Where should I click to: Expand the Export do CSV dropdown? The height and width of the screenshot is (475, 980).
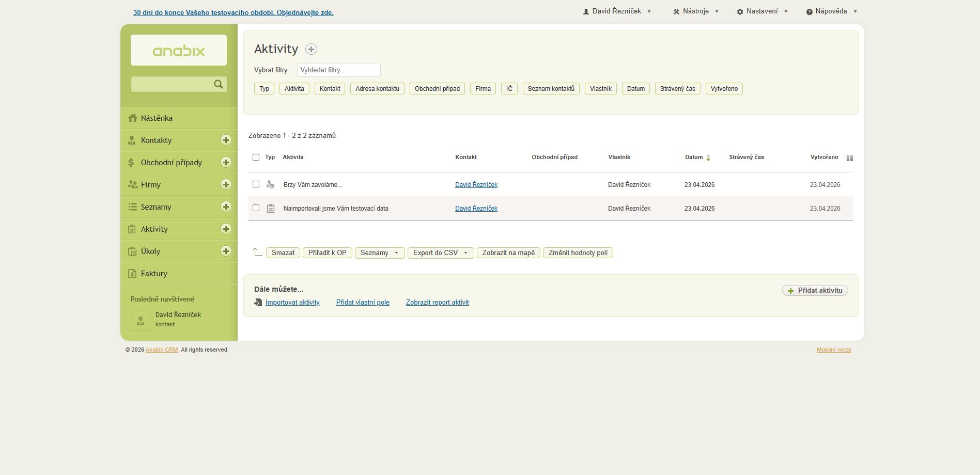[441, 253]
